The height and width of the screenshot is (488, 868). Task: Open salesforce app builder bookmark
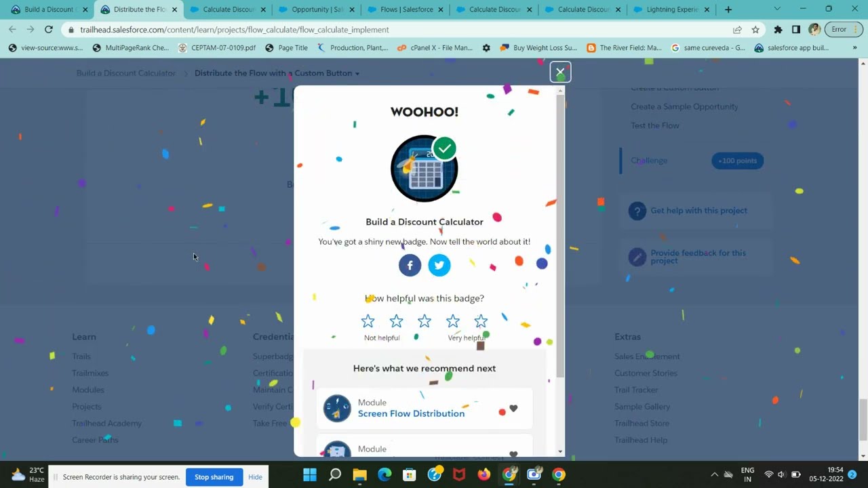(x=791, y=48)
